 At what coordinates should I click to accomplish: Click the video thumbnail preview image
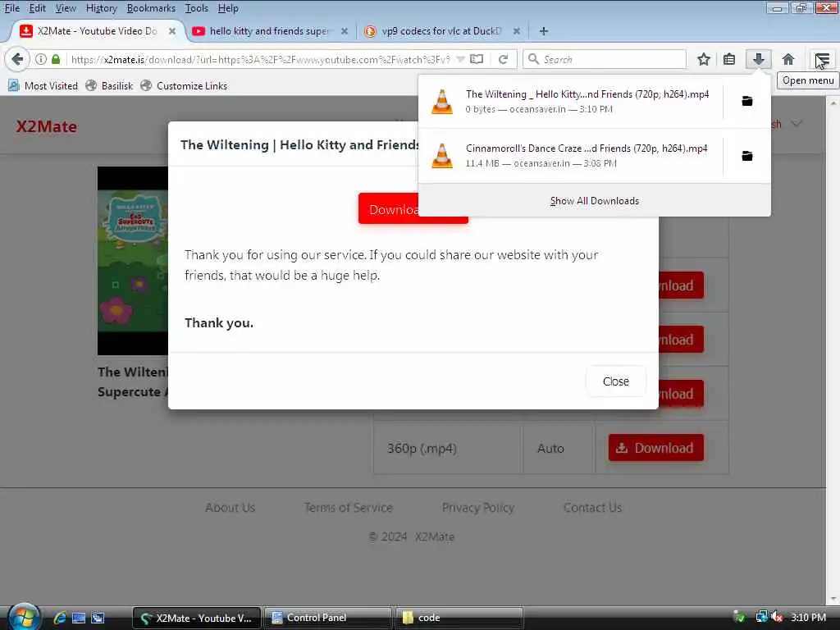point(132,261)
